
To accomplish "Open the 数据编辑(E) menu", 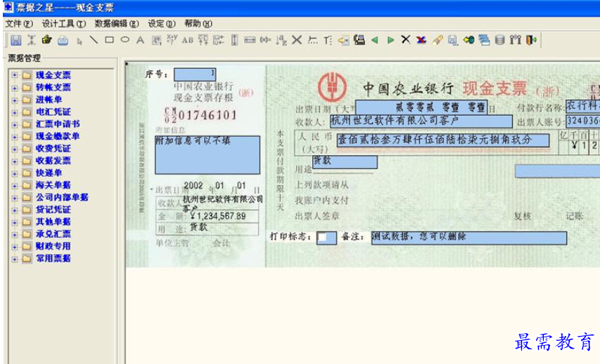I will [116, 24].
